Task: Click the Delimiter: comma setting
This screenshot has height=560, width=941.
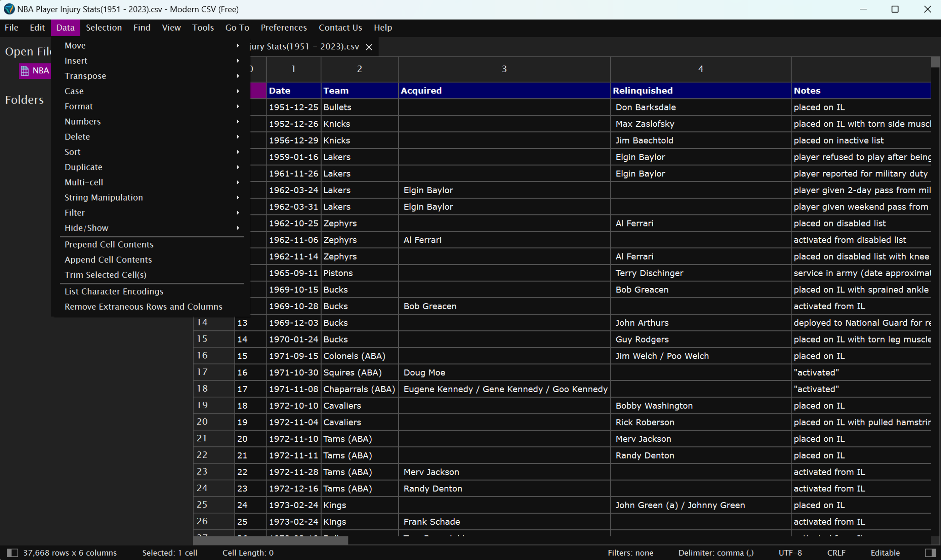Action: (x=716, y=553)
